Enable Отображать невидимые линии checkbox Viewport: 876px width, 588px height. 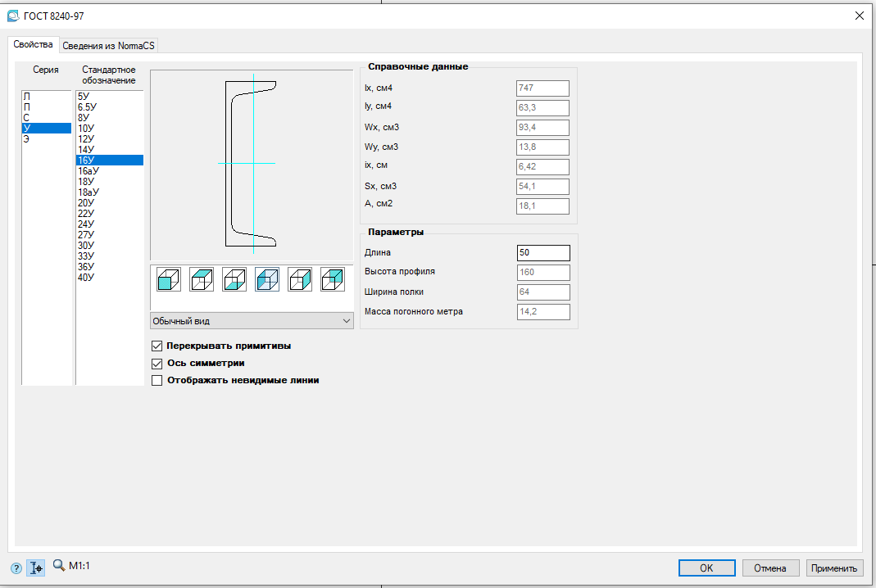(158, 380)
